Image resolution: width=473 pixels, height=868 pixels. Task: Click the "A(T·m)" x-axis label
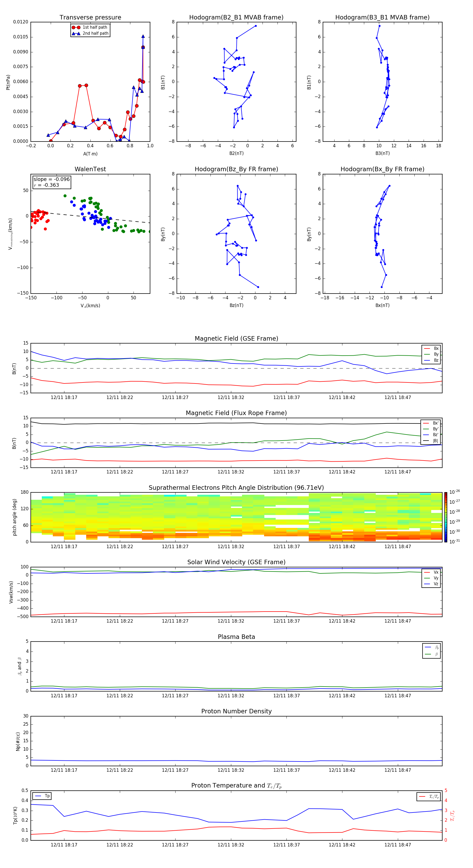90,154
